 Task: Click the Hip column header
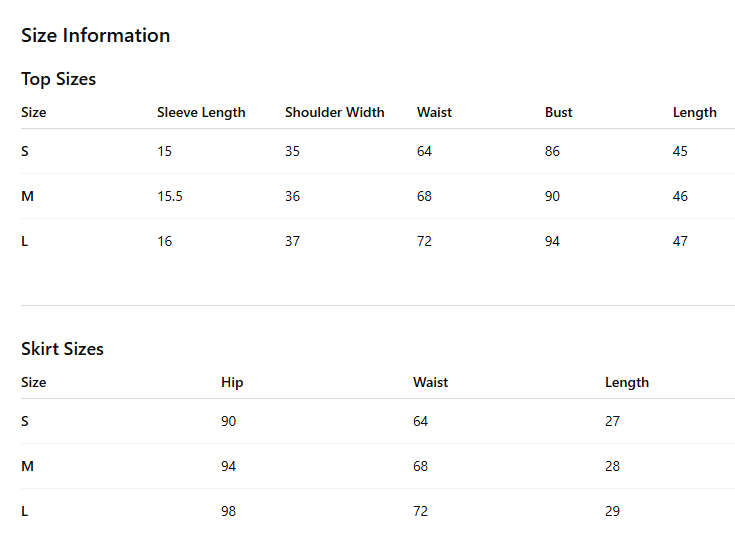(232, 382)
